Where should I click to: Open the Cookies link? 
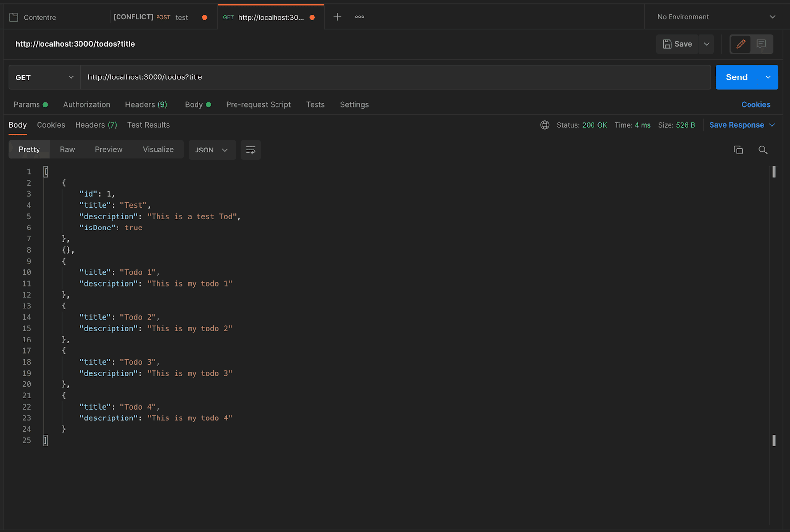[755, 104]
